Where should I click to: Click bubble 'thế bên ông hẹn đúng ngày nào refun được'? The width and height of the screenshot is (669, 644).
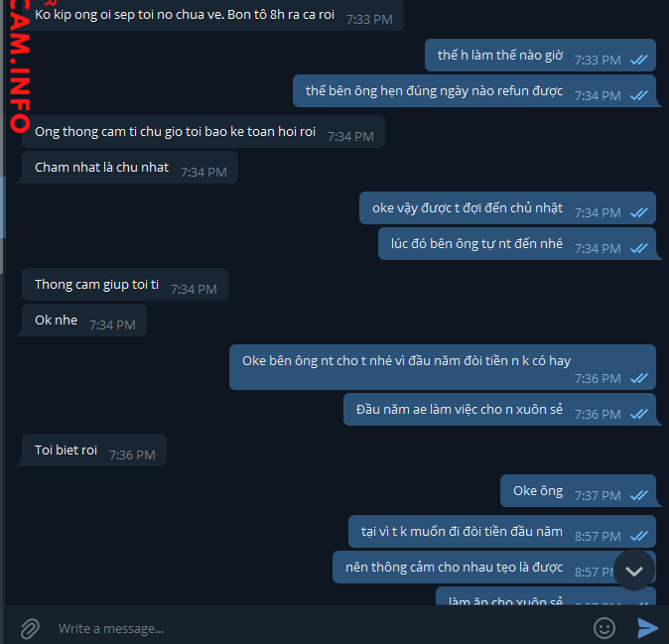474,91
